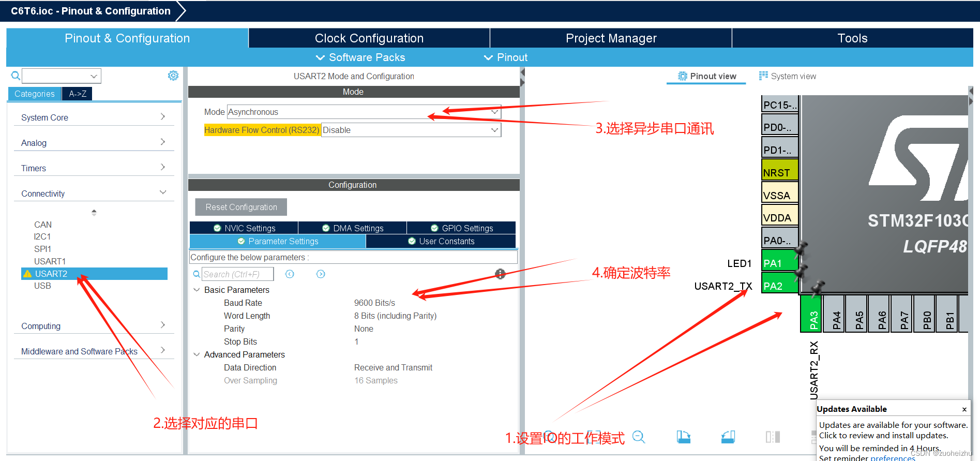980x461 pixels.
Task: Collapse the Connectivity category
Action: tap(94, 194)
